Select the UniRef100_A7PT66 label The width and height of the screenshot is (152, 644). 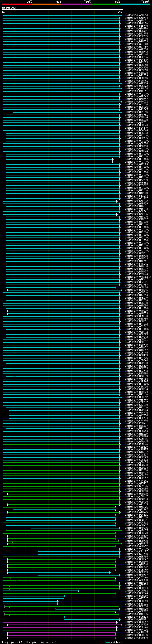click(x=136, y=49)
